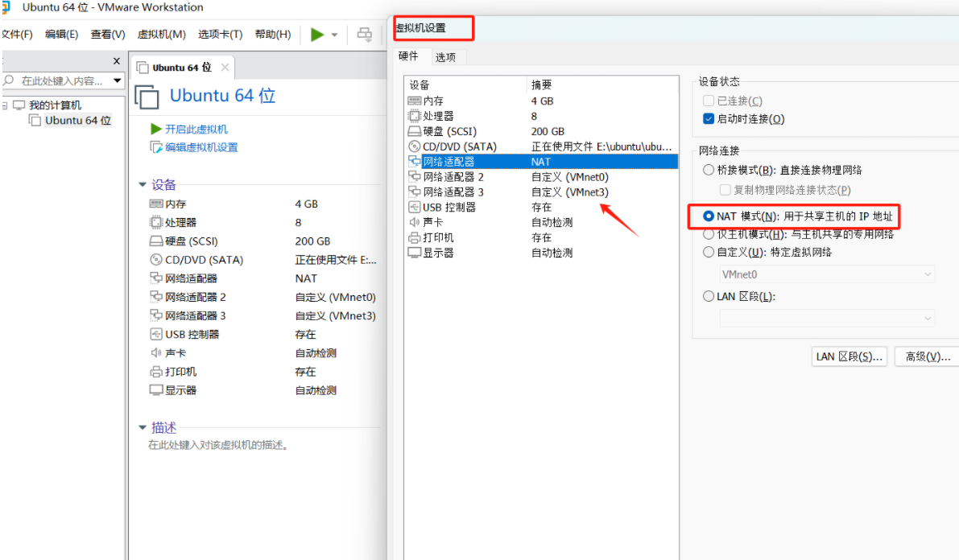Open the library search dropdown arrow
This screenshot has width=959, height=560.
[x=117, y=80]
